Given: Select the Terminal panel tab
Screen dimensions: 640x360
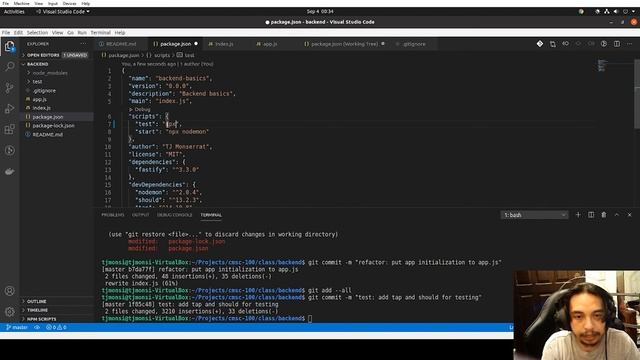Looking at the screenshot, I should [x=211, y=215].
